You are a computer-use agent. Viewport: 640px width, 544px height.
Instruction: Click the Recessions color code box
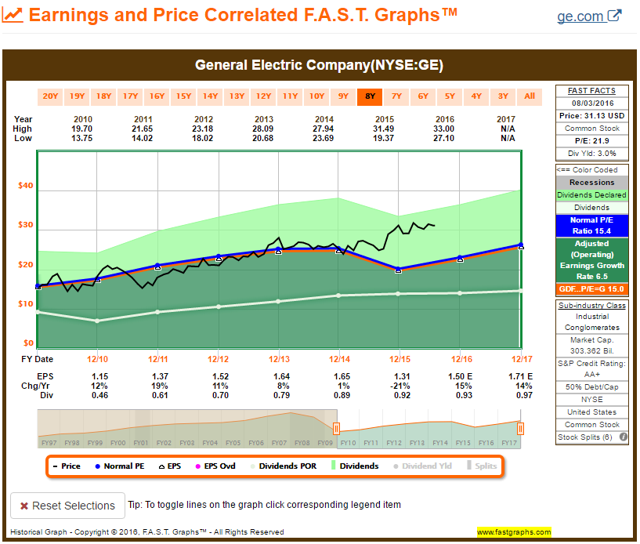(592, 182)
